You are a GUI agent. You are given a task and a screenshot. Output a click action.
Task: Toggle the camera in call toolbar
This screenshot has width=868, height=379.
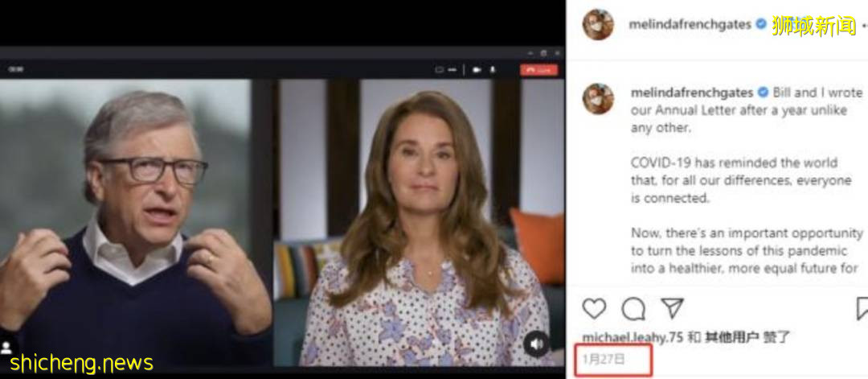477,70
